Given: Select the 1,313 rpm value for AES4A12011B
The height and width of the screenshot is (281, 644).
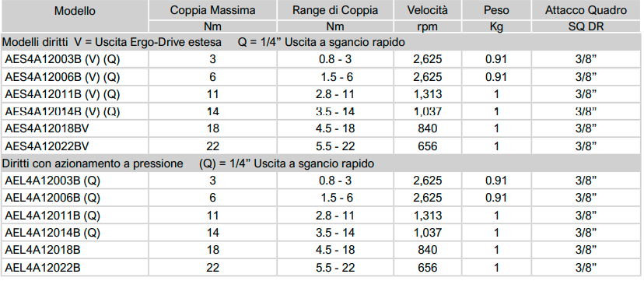Looking at the screenshot, I should coord(428,94).
